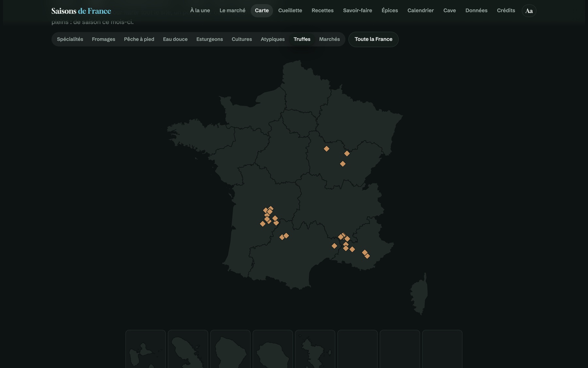Click the northwesternmost truffle marker in Burgundy
Image resolution: width=588 pixels, height=368 pixels.
tap(326, 149)
